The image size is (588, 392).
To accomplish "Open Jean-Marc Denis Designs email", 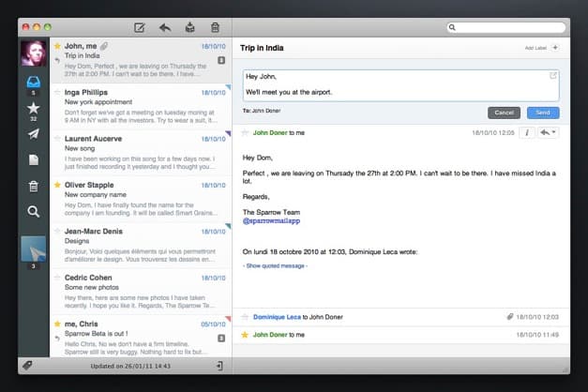I will (141, 246).
